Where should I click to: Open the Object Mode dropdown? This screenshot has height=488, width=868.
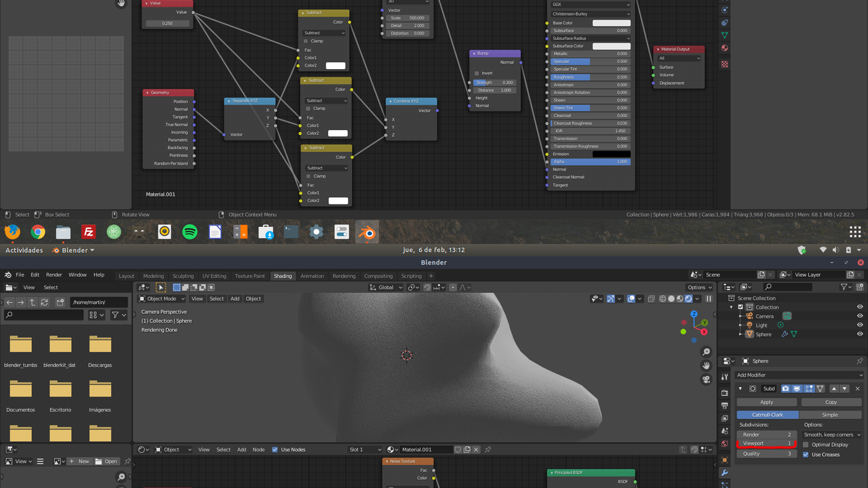(161, 298)
